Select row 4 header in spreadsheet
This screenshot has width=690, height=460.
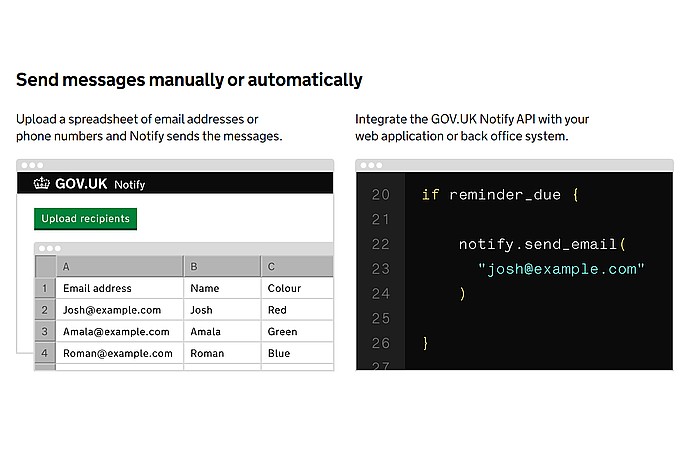[45, 353]
